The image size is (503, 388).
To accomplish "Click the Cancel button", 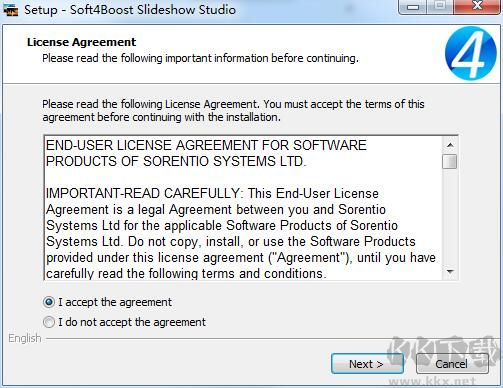I will click(452, 364).
